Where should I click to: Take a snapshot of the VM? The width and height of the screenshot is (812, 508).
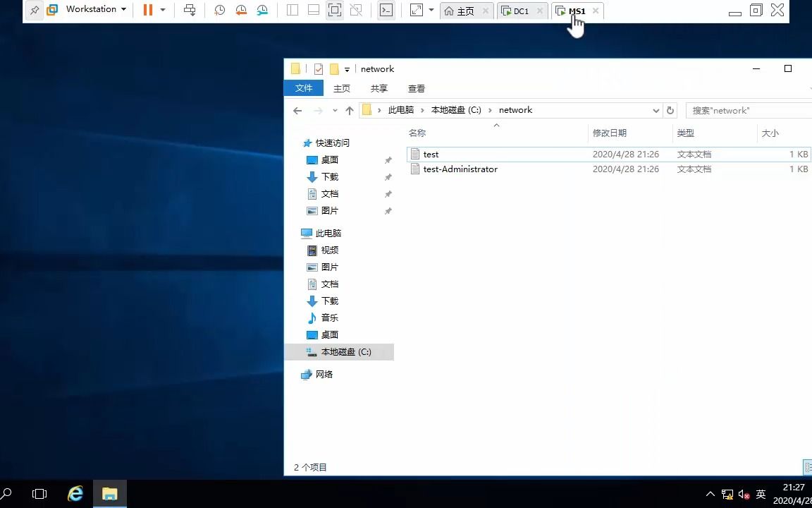[x=220, y=10]
